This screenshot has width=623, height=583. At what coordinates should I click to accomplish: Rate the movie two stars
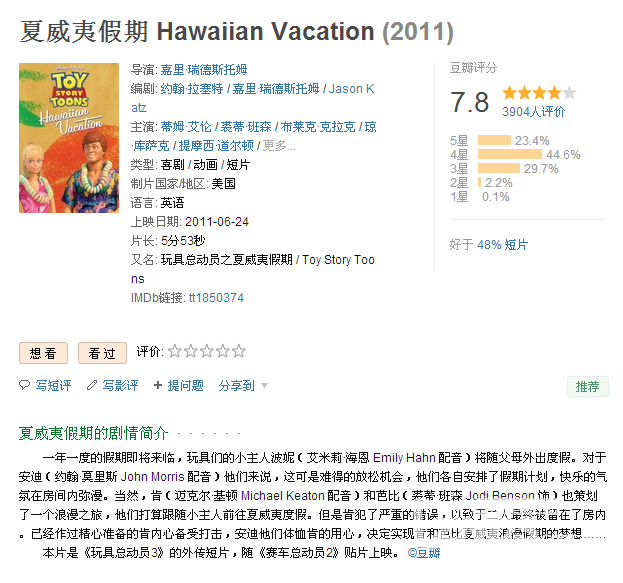tap(191, 351)
